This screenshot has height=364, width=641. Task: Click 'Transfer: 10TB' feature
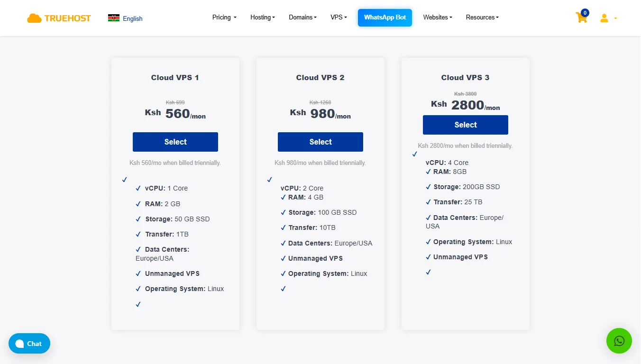point(312,227)
